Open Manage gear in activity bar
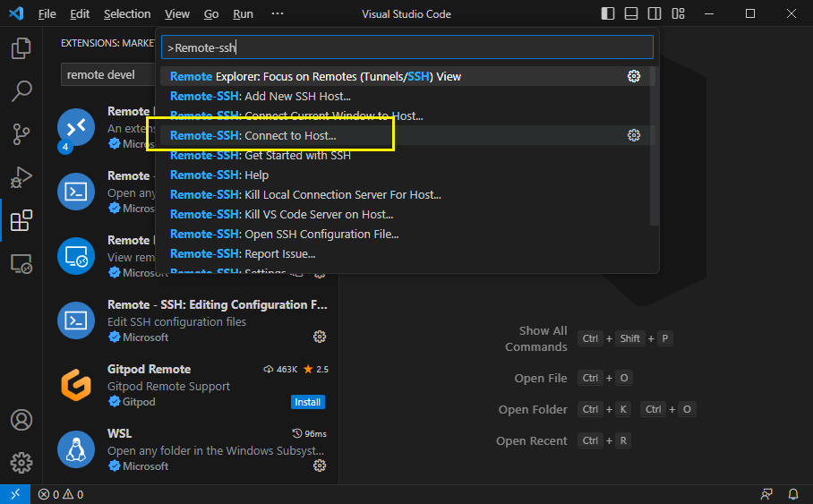Screen dimensions: 813x504 click(x=21, y=463)
